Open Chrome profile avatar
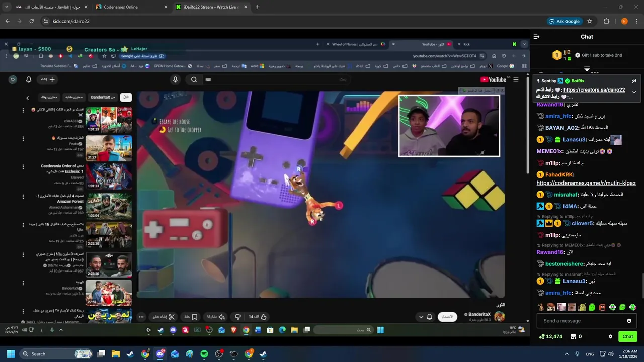The height and width of the screenshot is (362, 644). click(x=624, y=21)
